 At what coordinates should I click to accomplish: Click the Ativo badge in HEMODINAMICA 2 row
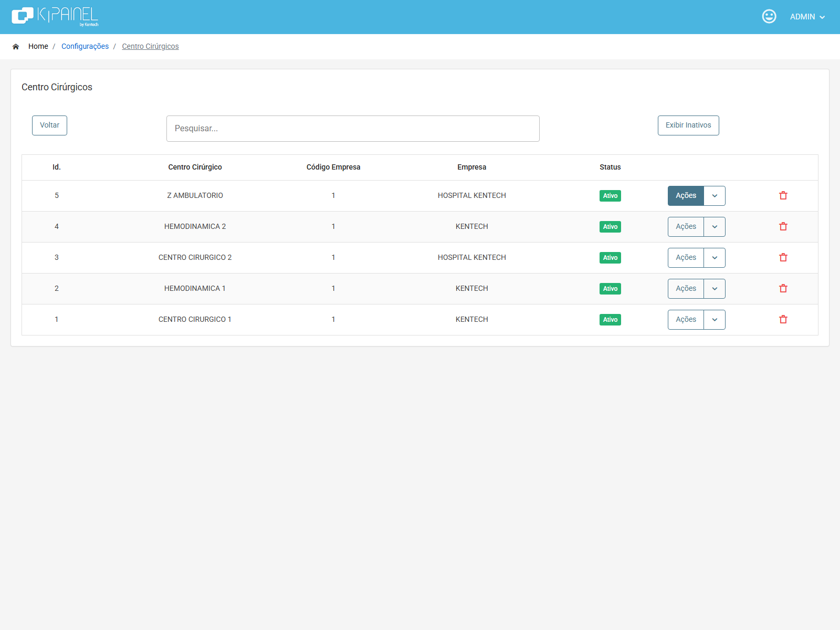click(x=610, y=227)
